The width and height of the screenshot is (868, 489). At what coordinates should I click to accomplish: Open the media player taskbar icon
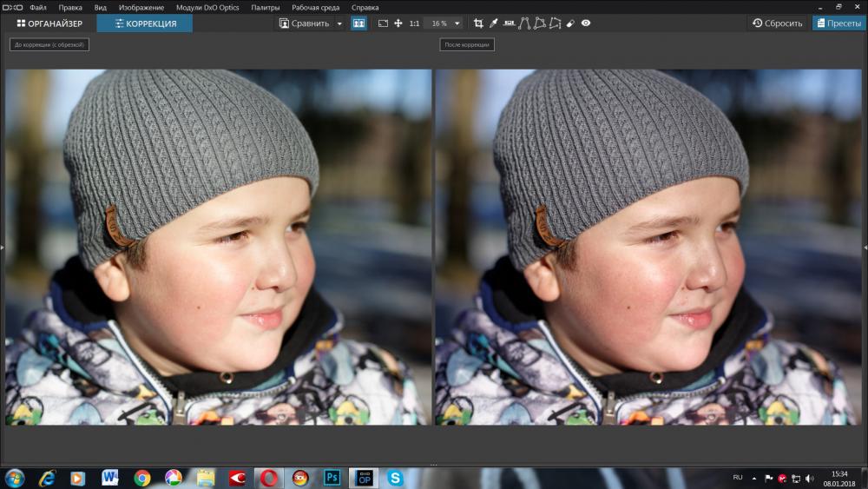[77, 479]
